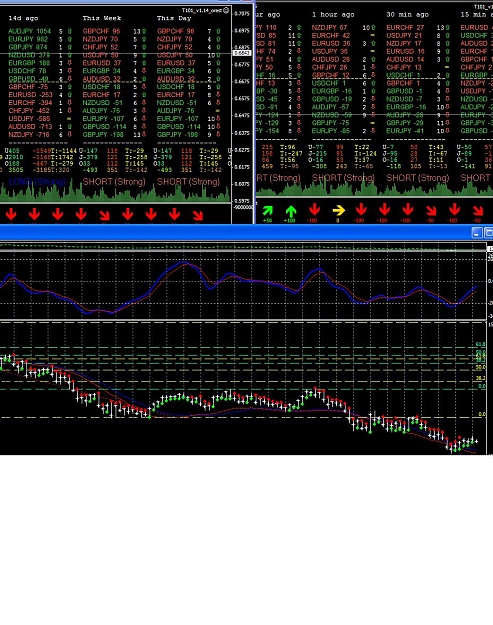Click the GBPCHF 12 row
The width and height of the screenshot is (493, 625).
pos(344,75)
